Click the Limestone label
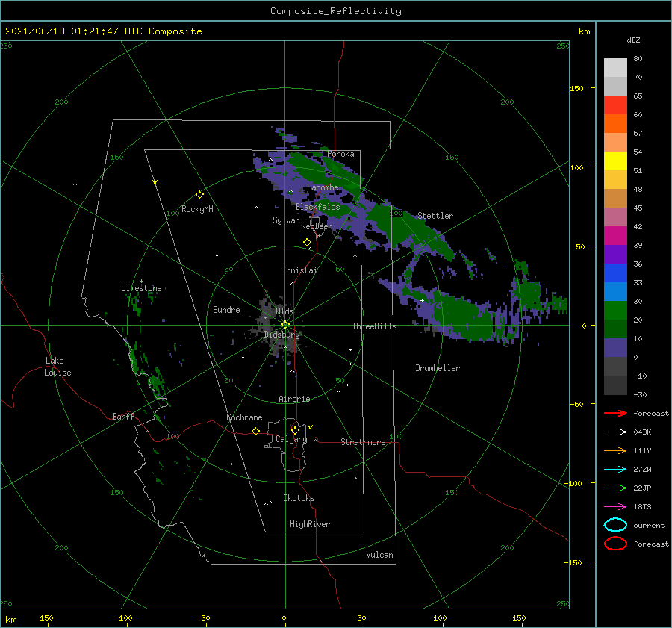 (x=141, y=288)
